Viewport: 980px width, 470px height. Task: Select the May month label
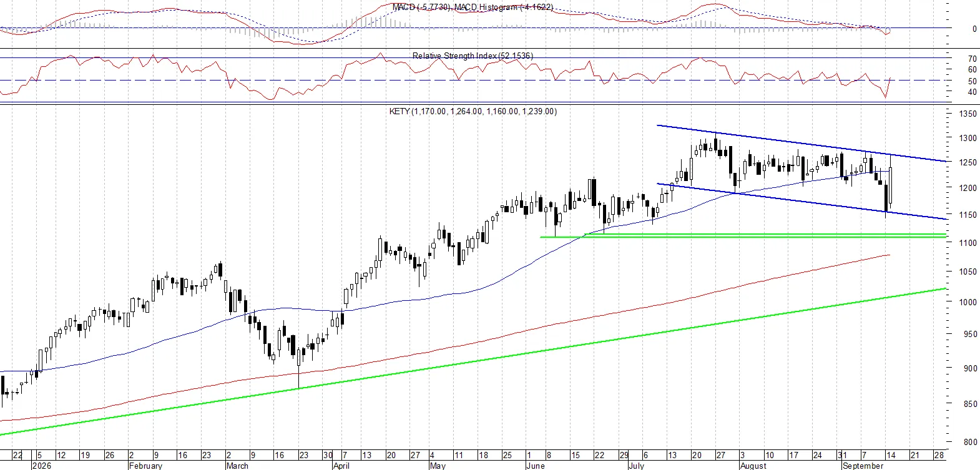coord(438,466)
